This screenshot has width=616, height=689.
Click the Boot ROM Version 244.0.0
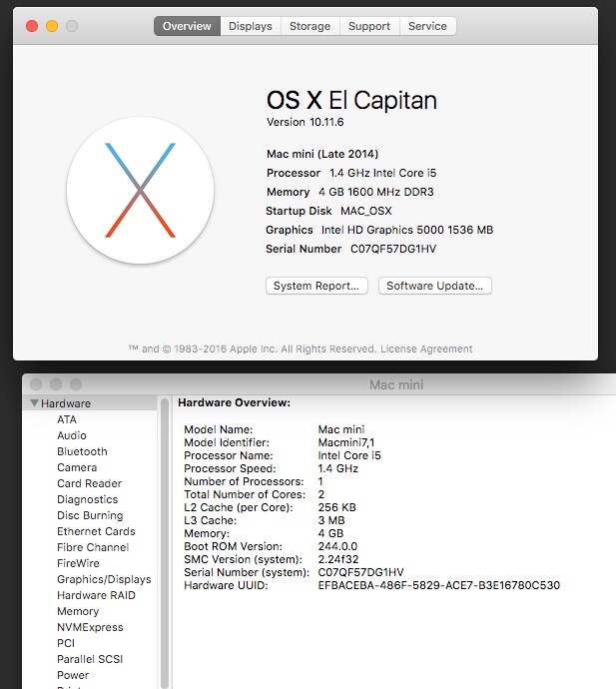pos(337,546)
